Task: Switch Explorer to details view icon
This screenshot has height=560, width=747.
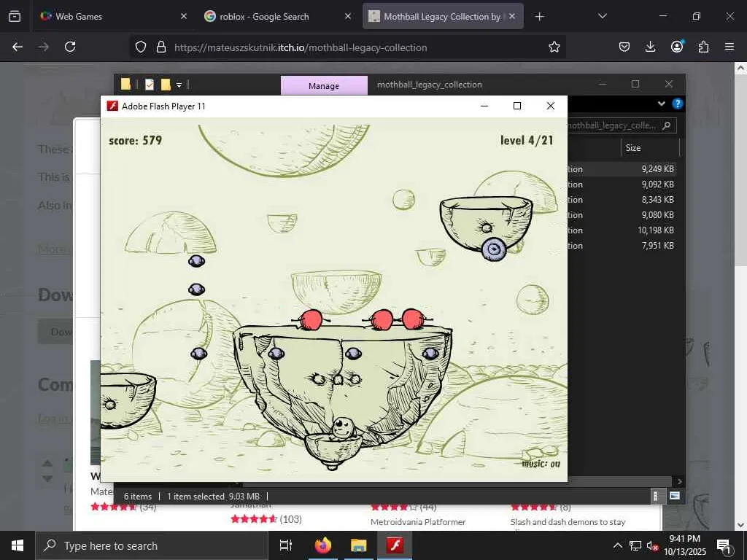Action: click(656, 496)
